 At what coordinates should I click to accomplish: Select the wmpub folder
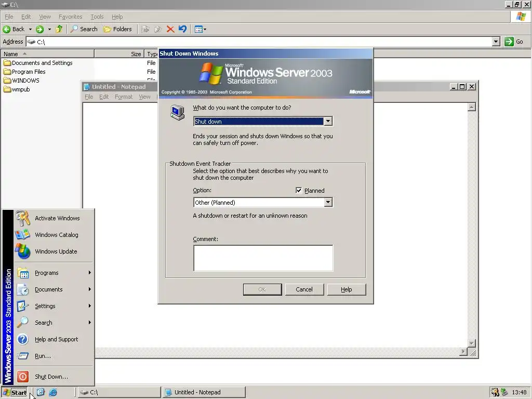(x=17, y=89)
